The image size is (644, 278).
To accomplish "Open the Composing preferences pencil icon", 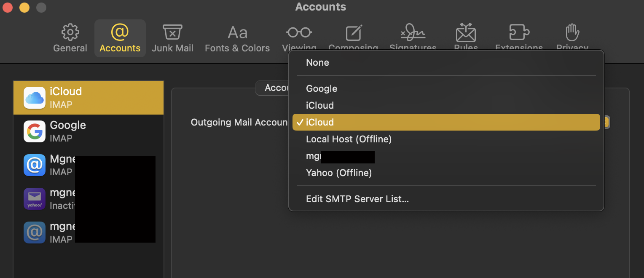I will click(x=353, y=33).
